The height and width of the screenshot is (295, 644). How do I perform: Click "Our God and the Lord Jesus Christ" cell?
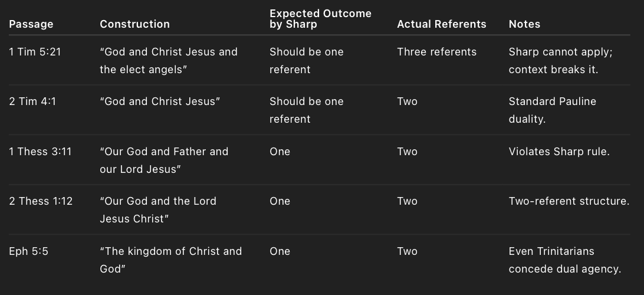tap(158, 209)
